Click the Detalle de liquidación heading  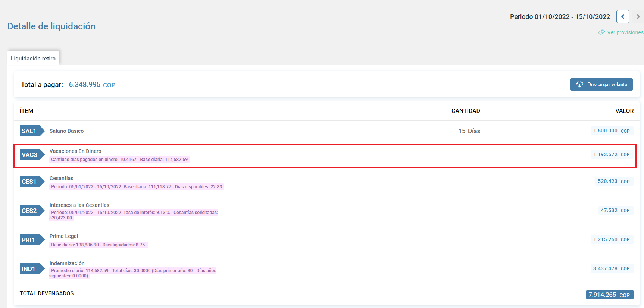coord(51,26)
